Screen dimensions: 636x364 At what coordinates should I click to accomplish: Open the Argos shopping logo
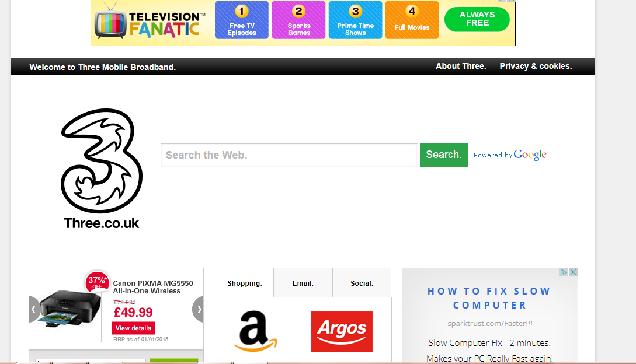pyautogui.click(x=342, y=331)
